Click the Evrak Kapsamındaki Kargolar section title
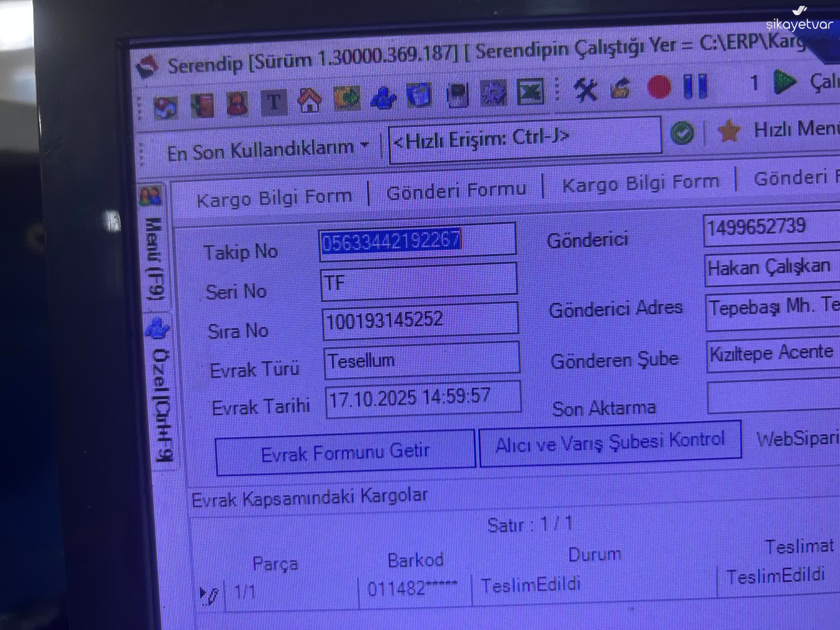Screen dimensions: 840x630 (x=310, y=498)
